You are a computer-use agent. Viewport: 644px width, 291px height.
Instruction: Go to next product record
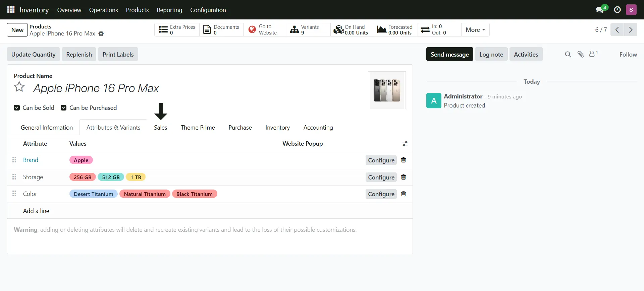pos(631,29)
